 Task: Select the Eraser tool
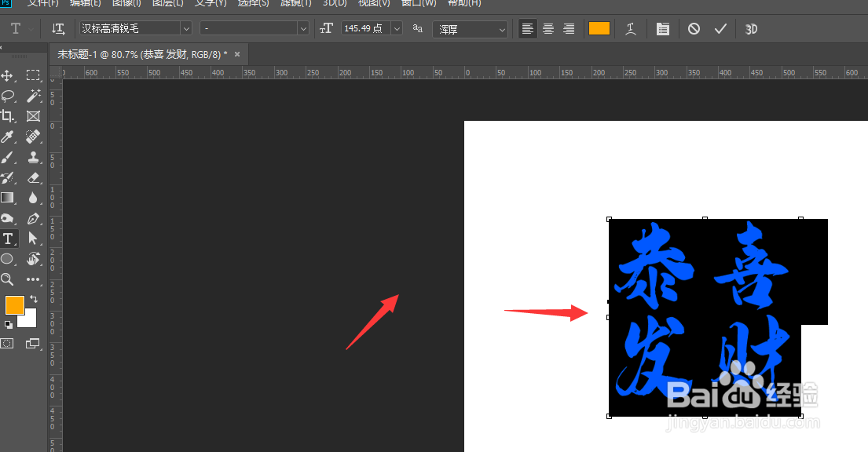click(33, 177)
